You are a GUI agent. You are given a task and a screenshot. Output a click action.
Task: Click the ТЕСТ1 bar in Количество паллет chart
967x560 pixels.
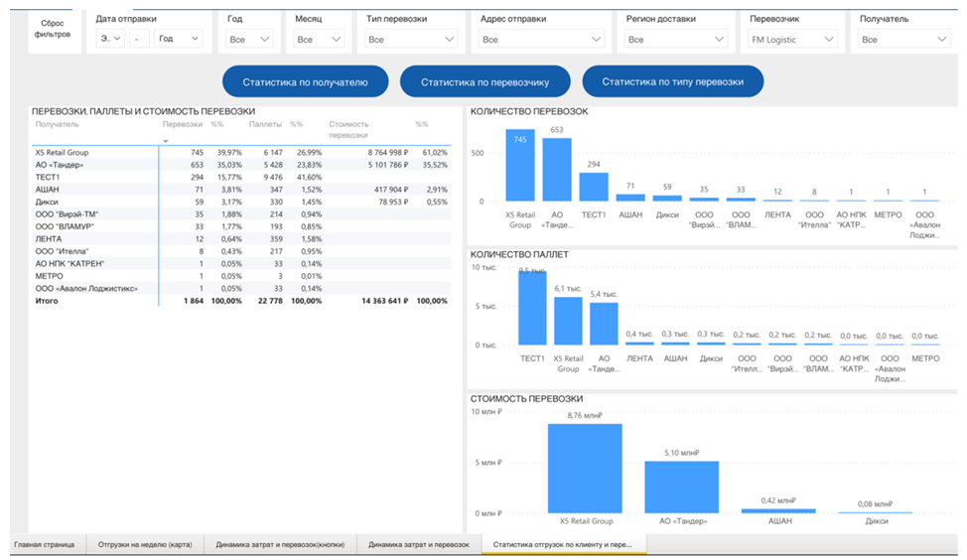[532, 308]
